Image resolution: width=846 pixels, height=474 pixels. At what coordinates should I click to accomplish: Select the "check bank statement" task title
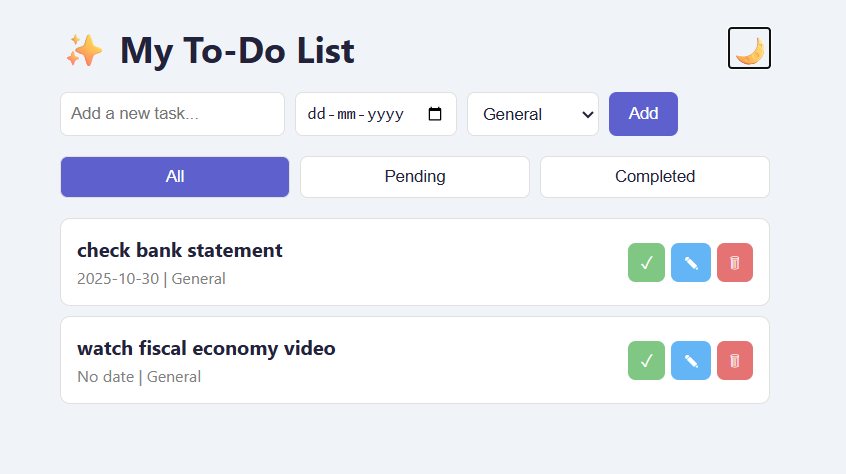pyautogui.click(x=180, y=250)
